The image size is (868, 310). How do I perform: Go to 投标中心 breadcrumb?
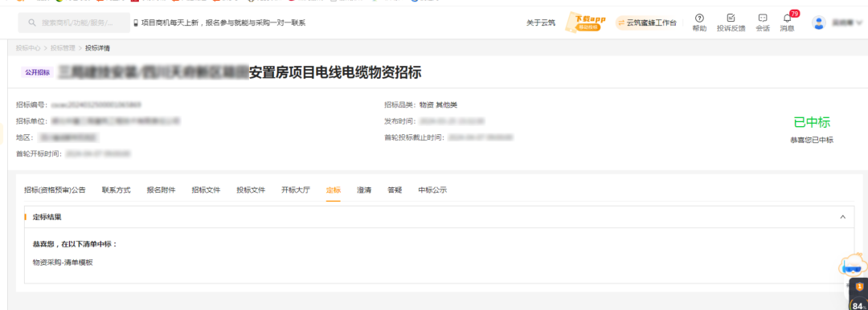click(x=28, y=48)
